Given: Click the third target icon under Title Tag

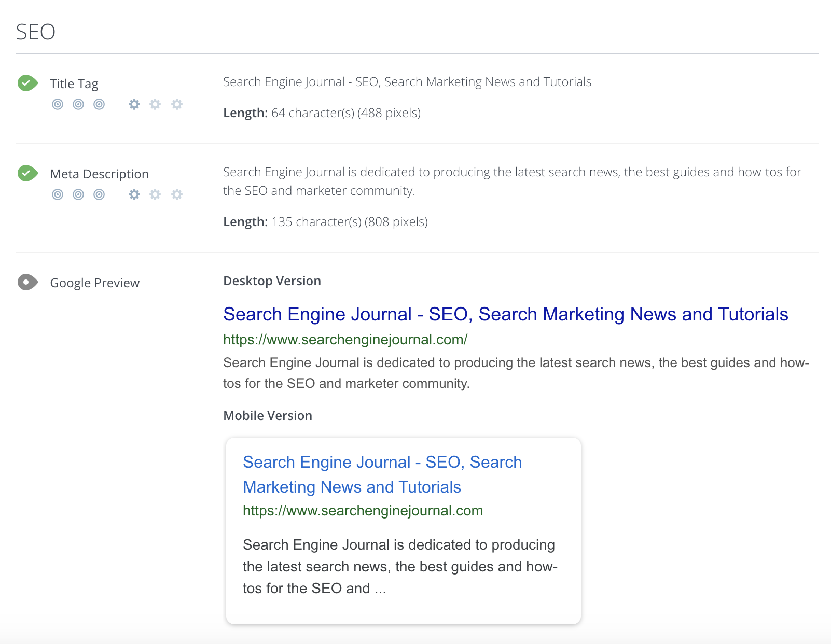Looking at the screenshot, I should click(x=99, y=104).
